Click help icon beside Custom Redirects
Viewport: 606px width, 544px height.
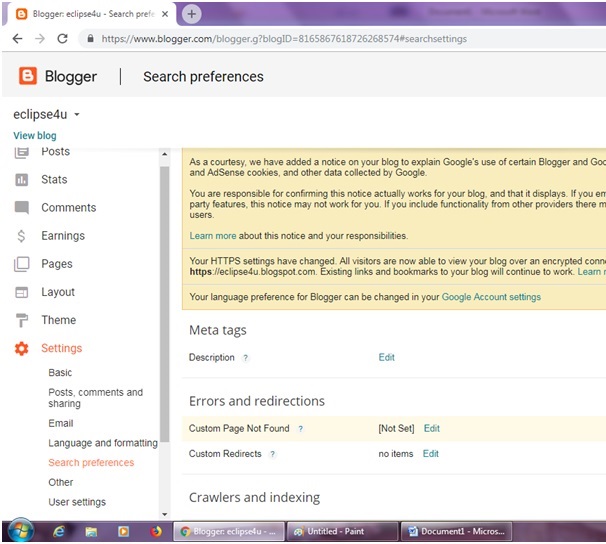(x=272, y=454)
